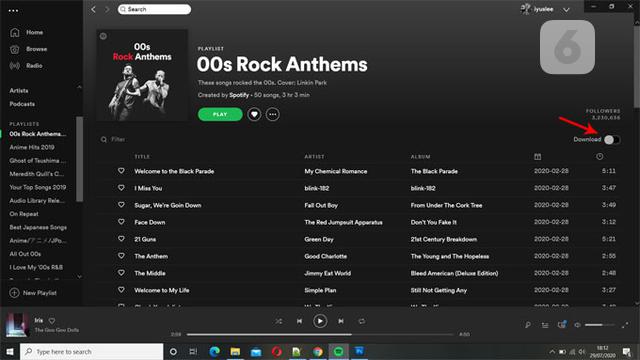This screenshot has width=640, height=360.
Task: Seek on the playback progress bar
Action: [320, 335]
